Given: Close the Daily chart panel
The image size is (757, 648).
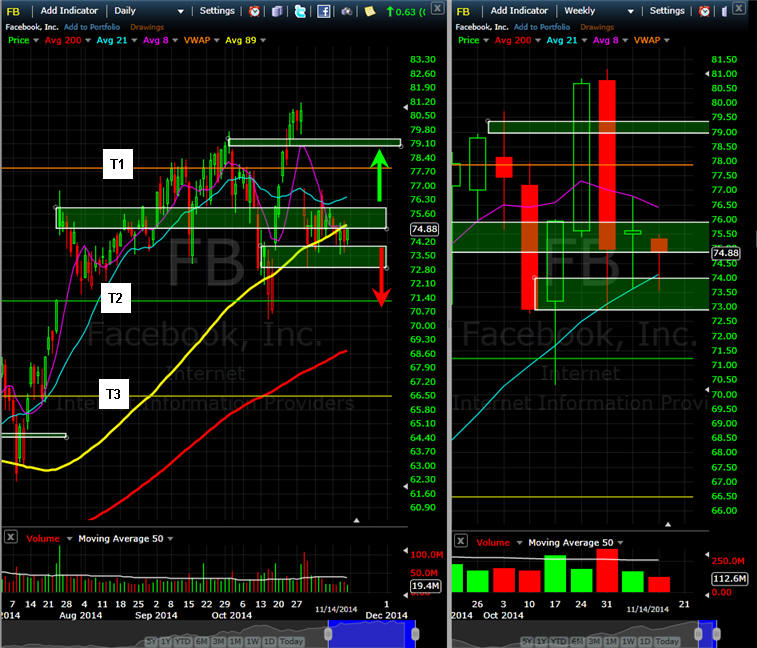Looking at the screenshot, I should click(437, 8).
